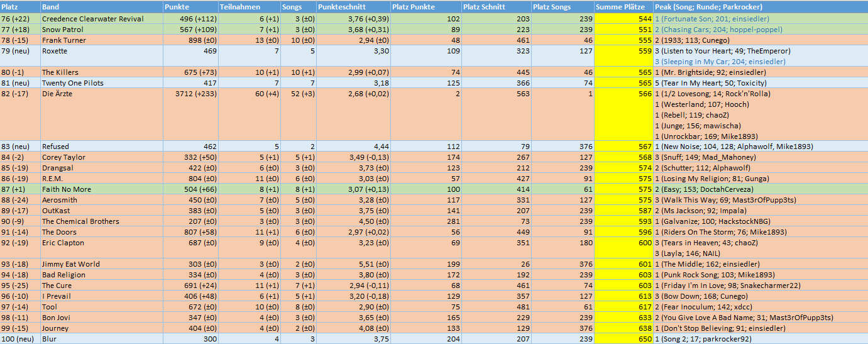
Task: Click '1 (Losing My Religion; 81; Gunga)' cell
Action: pos(760,179)
